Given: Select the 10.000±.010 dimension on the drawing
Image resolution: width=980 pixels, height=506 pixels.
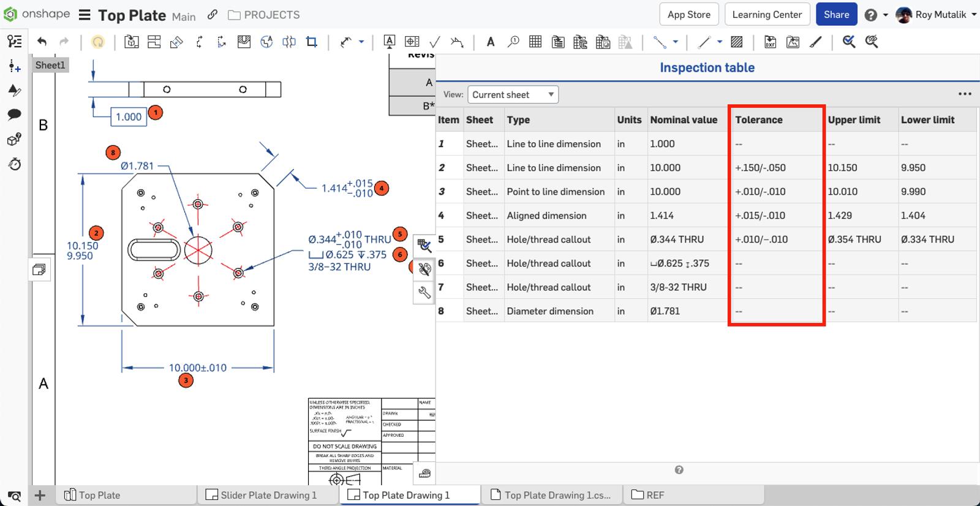Looking at the screenshot, I should pyautogui.click(x=197, y=368).
